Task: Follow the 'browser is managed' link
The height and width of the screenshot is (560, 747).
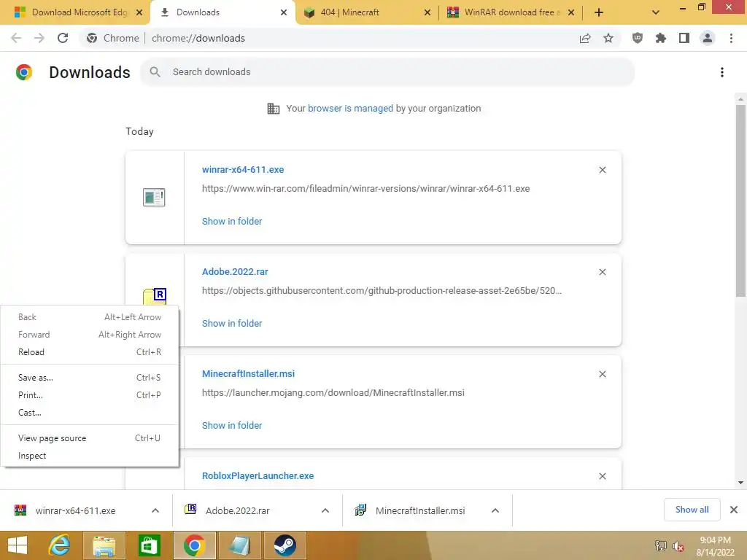Action: 350,108
